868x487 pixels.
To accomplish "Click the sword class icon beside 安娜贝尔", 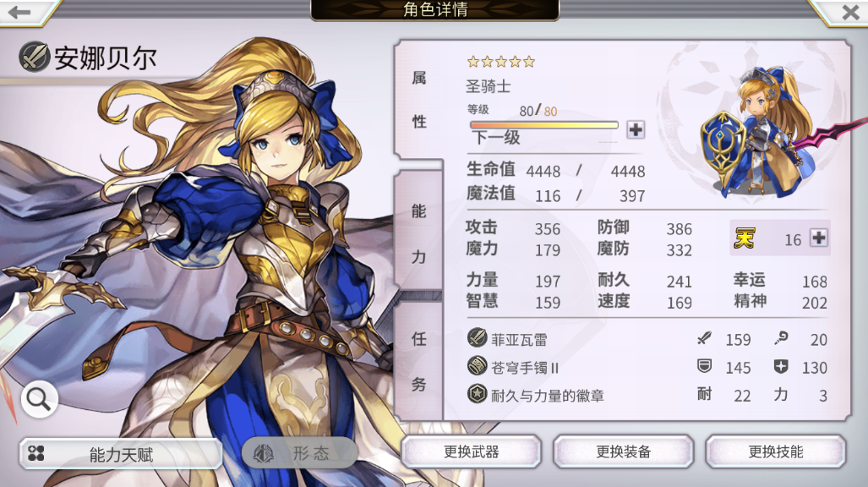I will coord(35,57).
